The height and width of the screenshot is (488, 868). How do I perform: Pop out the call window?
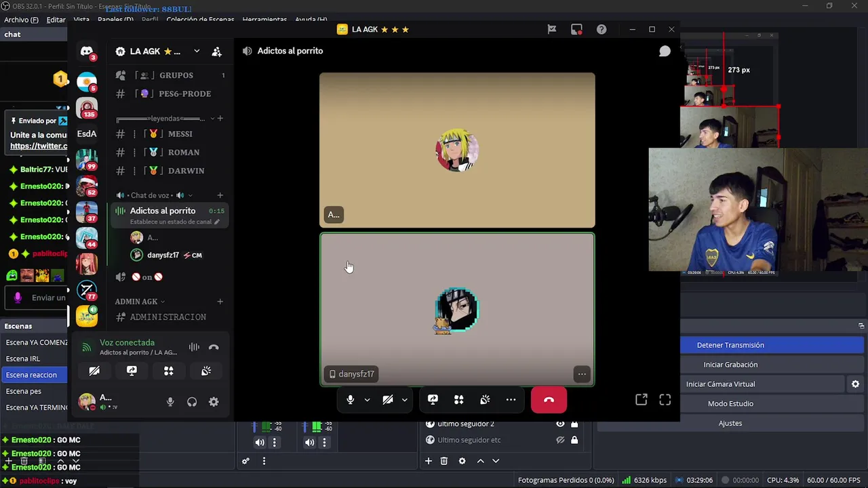(x=641, y=400)
